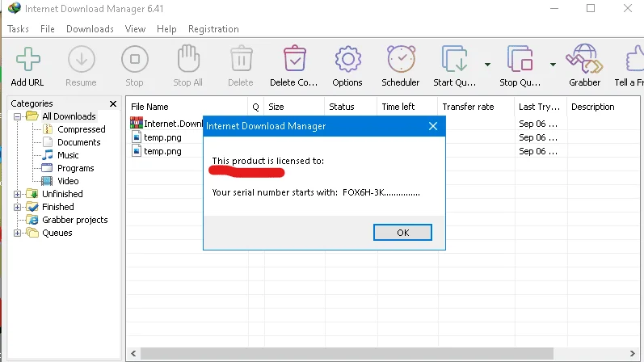The image size is (644, 362).
Task: Click the Stop Queue toolbar icon
Action: (x=520, y=59)
